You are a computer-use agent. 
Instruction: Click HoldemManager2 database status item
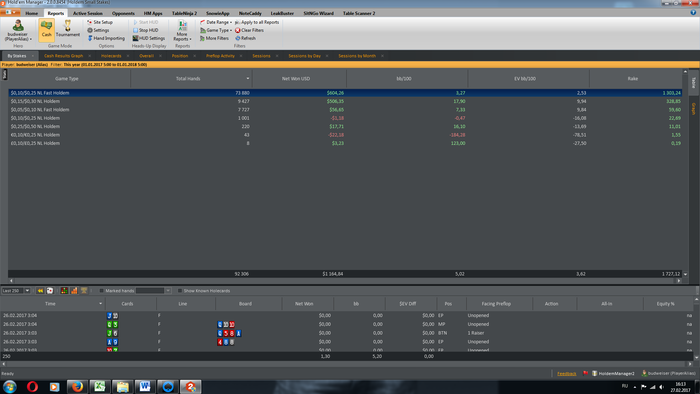tap(613, 373)
